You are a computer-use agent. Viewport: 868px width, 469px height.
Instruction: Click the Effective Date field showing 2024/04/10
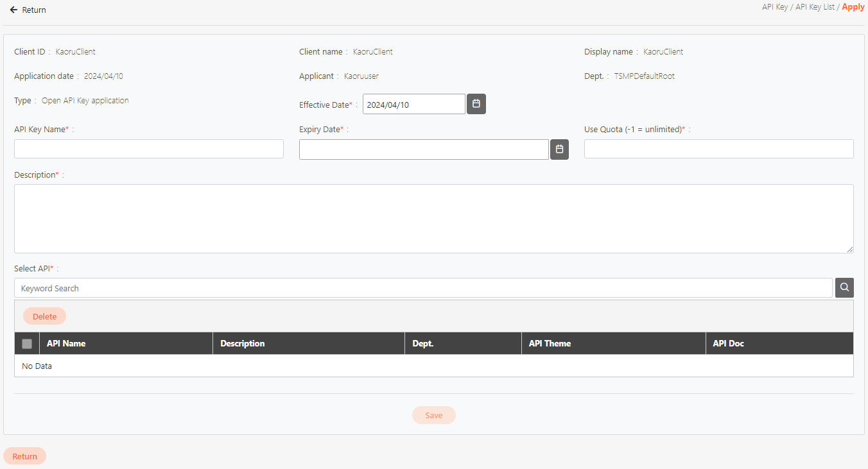point(413,104)
